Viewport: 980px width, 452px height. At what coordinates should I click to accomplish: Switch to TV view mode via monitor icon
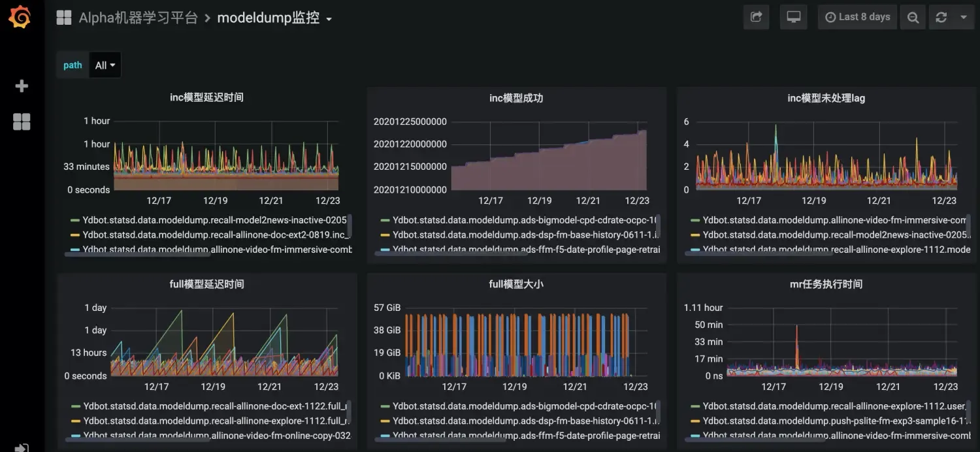click(x=793, y=18)
